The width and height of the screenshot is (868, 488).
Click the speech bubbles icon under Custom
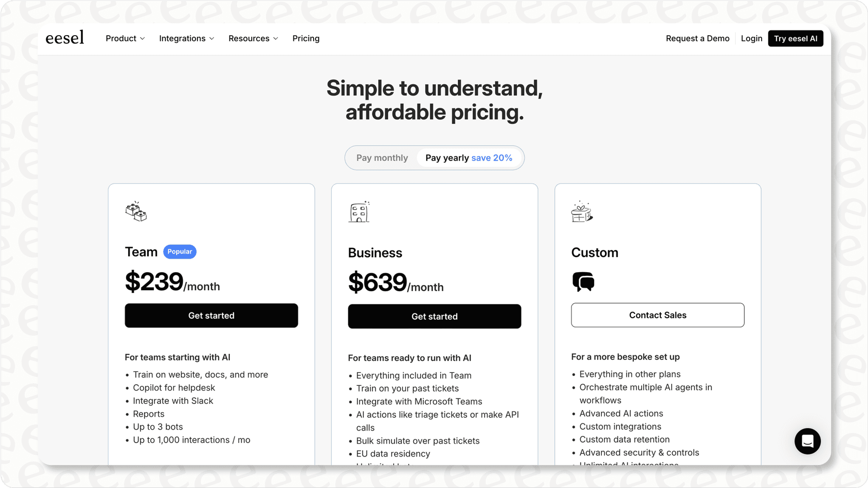[583, 282]
